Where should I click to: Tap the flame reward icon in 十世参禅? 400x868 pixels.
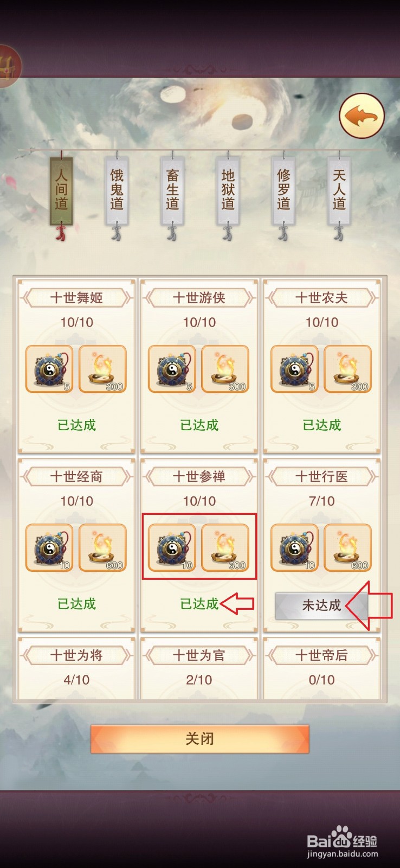click(x=225, y=548)
